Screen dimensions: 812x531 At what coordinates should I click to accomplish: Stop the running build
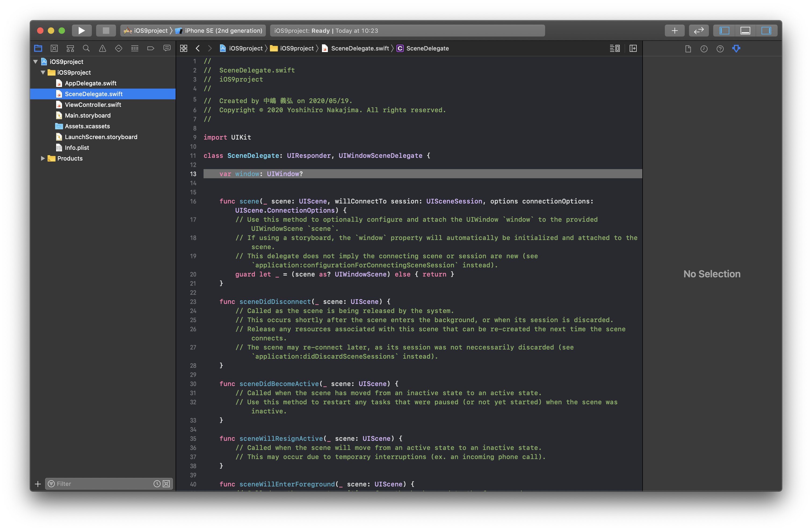tap(106, 31)
